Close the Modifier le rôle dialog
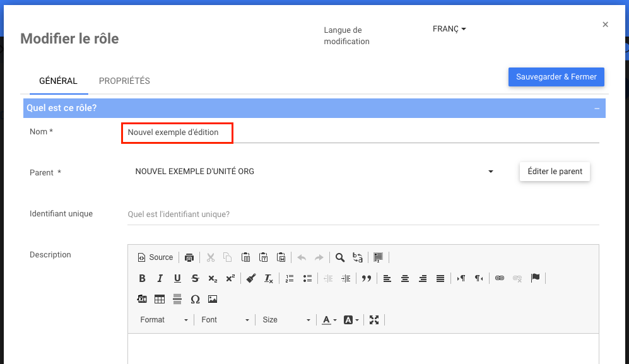The image size is (629, 364). tap(605, 25)
